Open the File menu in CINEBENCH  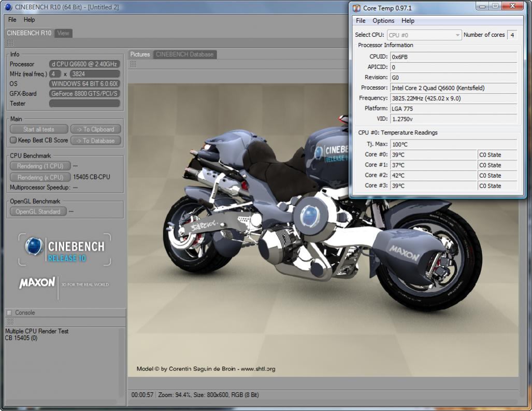click(12, 20)
